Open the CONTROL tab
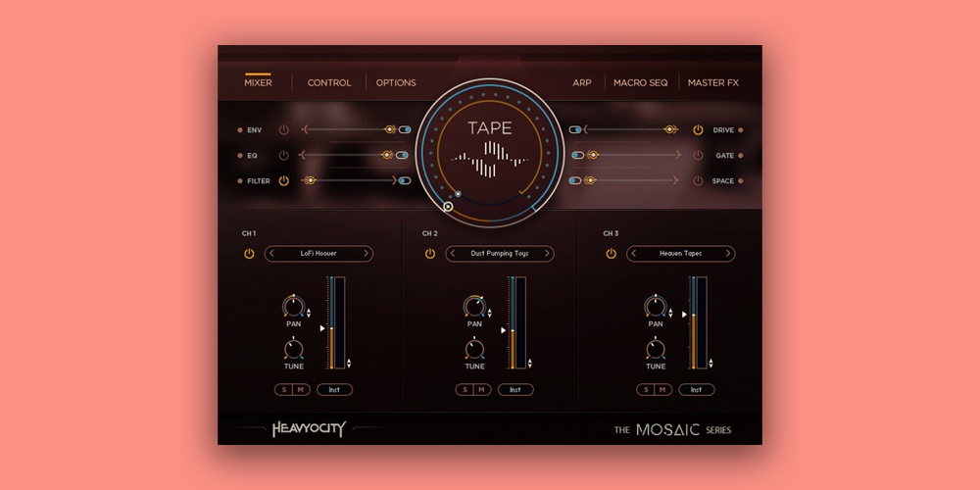Viewport: 980px width, 490px height. [x=329, y=82]
